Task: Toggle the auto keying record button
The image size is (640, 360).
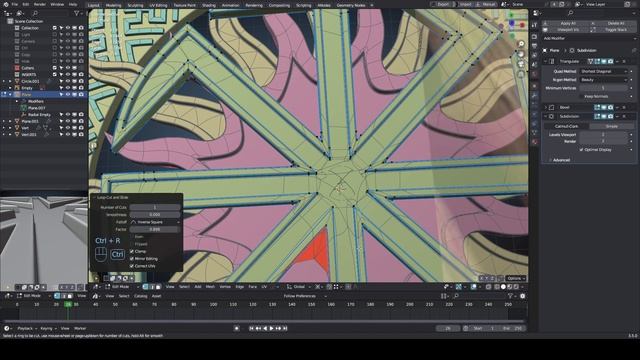Action: click(x=237, y=328)
